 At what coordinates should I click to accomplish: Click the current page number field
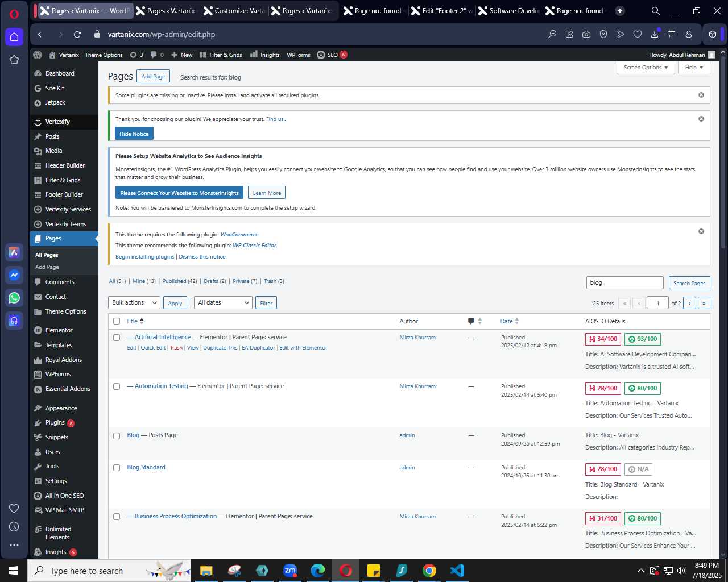point(658,303)
